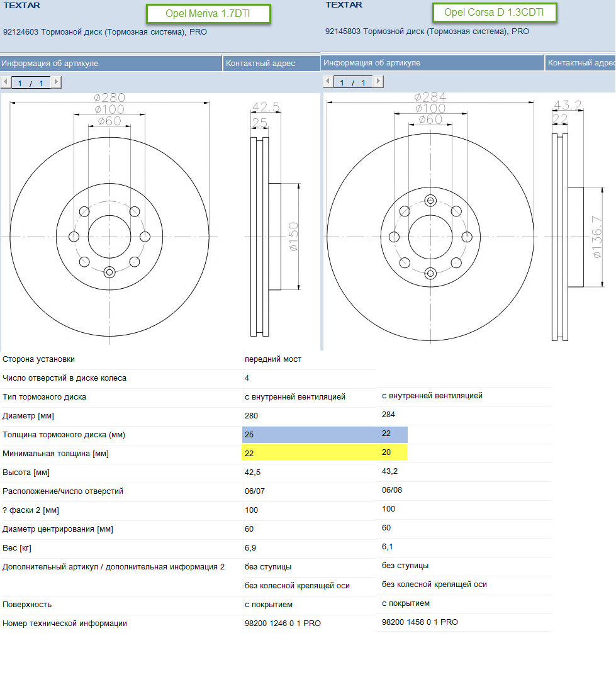The width and height of the screenshot is (616, 677).
Task: Open left 'Контактный адрес' tab
Action: click(272, 64)
